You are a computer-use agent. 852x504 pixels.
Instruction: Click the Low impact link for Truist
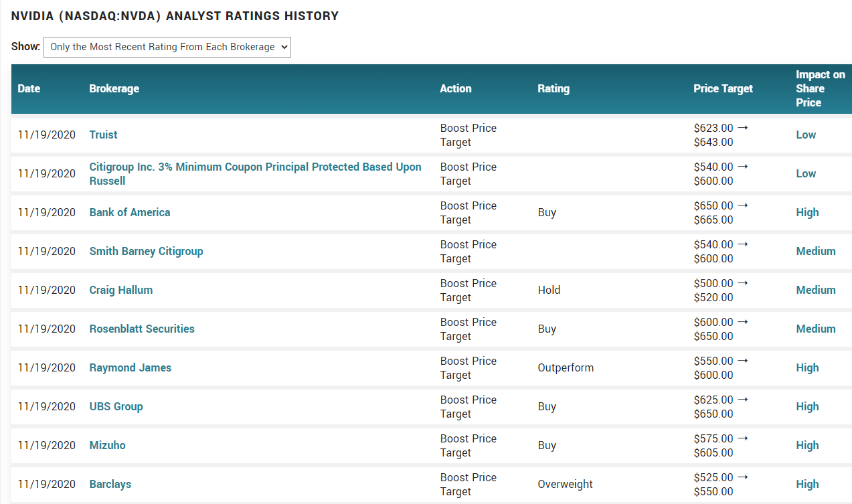(806, 135)
